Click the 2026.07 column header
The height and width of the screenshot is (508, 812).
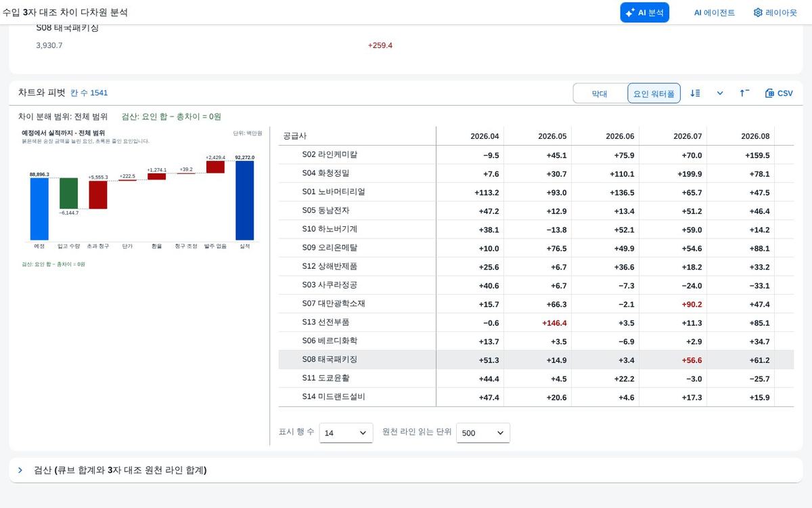pos(673,136)
